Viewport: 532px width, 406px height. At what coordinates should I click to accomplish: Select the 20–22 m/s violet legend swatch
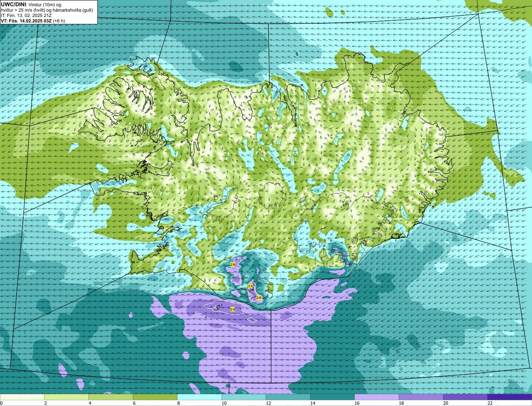tap(465, 397)
